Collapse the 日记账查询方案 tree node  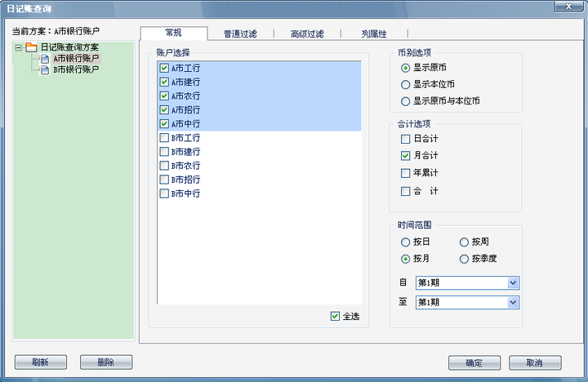click(x=18, y=47)
